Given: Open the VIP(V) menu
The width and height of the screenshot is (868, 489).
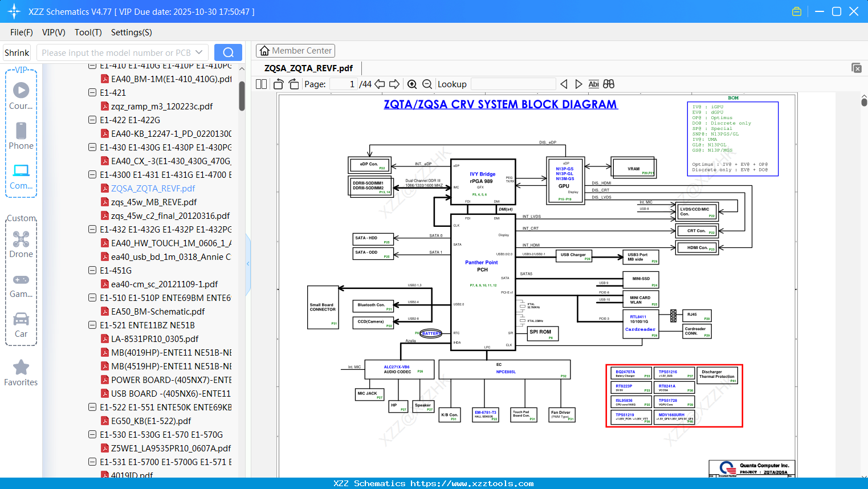Looking at the screenshot, I should tap(54, 32).
